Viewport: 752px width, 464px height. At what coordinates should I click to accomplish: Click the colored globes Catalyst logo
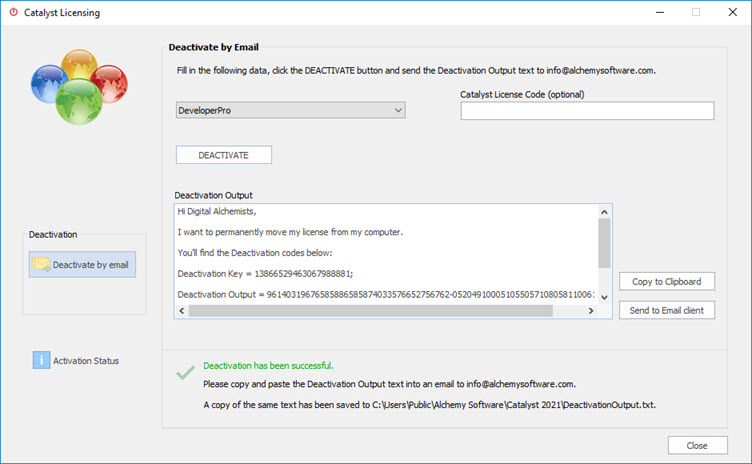point(79,86)
